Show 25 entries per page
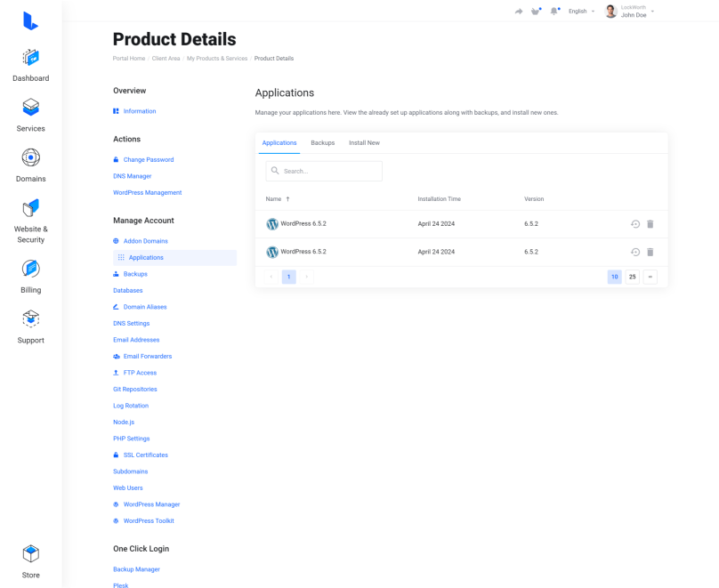The image size is (719, 588). coord(633,277)
